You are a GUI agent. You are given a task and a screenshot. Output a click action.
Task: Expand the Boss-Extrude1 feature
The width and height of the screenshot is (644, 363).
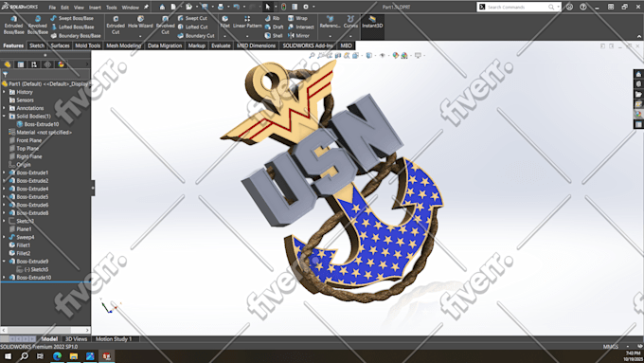(4, 172)
